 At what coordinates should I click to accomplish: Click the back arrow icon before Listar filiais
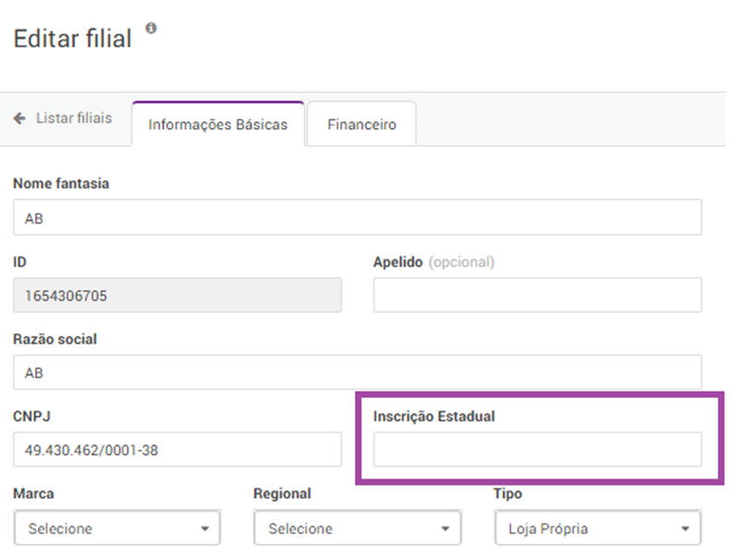20,119
